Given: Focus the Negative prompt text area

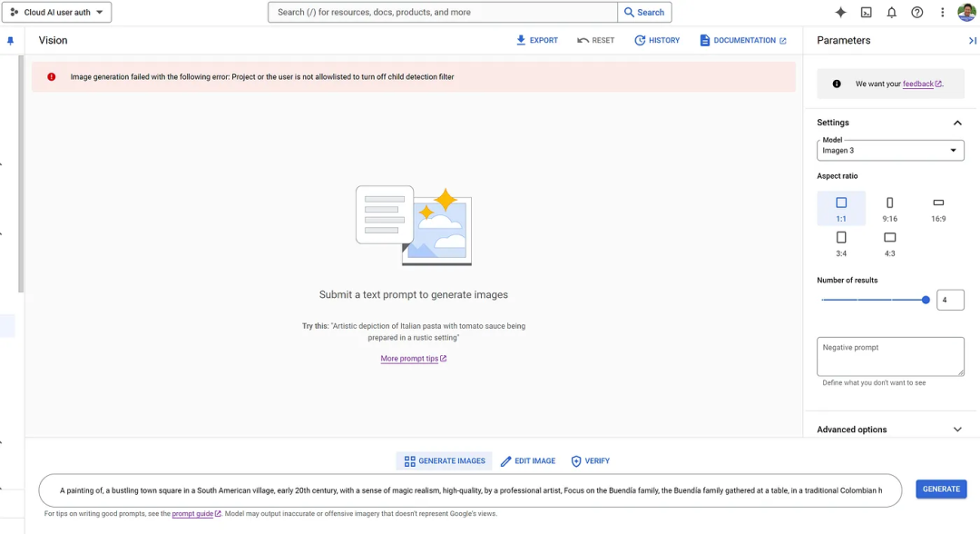Looking at the screenshot, I should 890,356.
